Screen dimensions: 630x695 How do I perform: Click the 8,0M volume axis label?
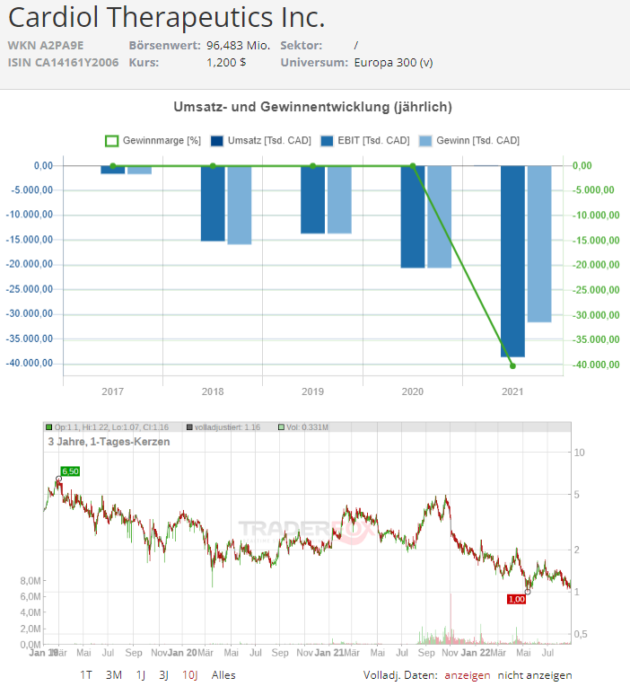(x=30, y=581)
